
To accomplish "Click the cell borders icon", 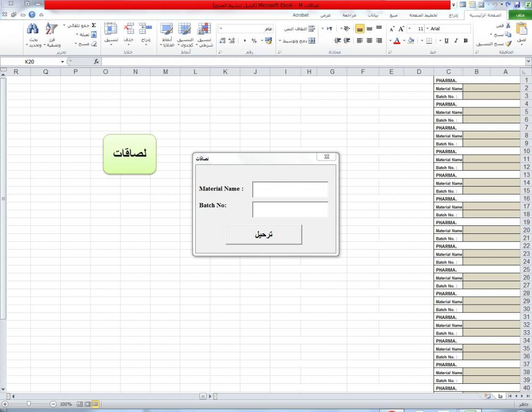I will tap(429, 41).
